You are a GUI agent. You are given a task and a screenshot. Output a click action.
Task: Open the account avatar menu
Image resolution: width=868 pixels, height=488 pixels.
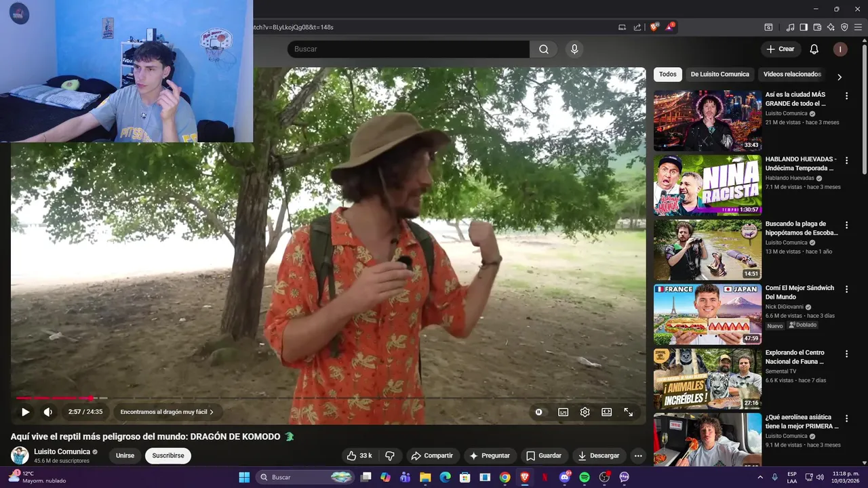point(840,49)
